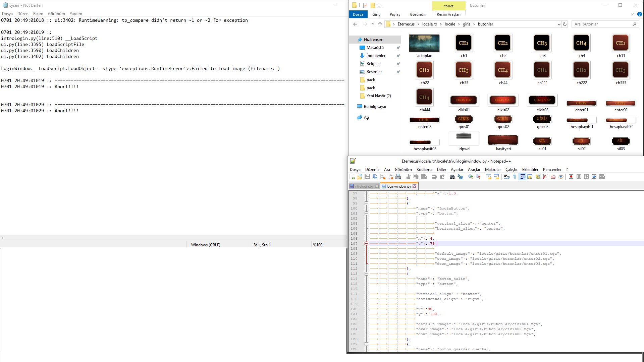Toggle the Show All Characters pilcrow button

515,177
